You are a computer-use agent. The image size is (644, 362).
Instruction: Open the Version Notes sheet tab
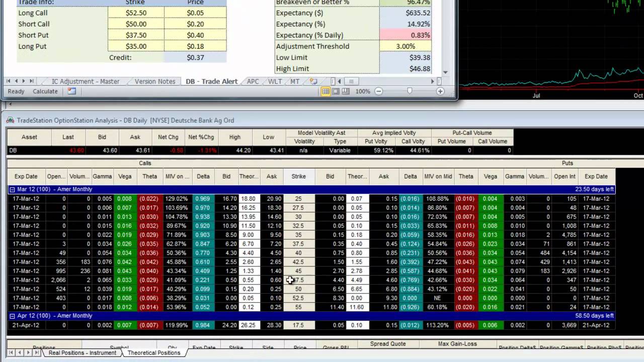155,81
